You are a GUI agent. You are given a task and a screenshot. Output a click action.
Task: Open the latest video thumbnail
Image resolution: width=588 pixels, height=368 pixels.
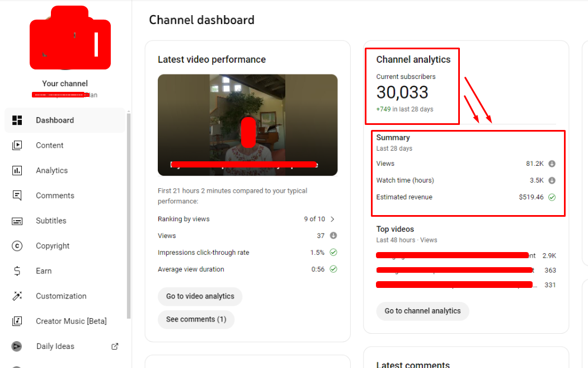247,125
